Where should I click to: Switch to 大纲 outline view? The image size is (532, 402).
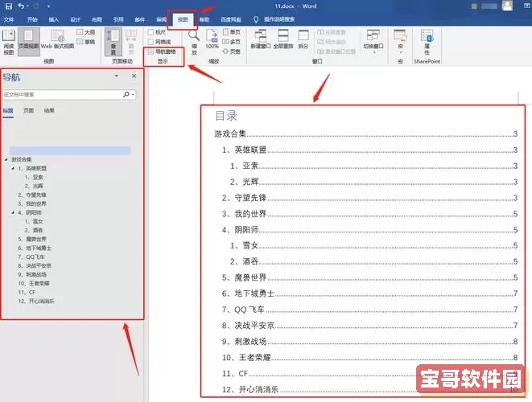(x=86, y=32)
